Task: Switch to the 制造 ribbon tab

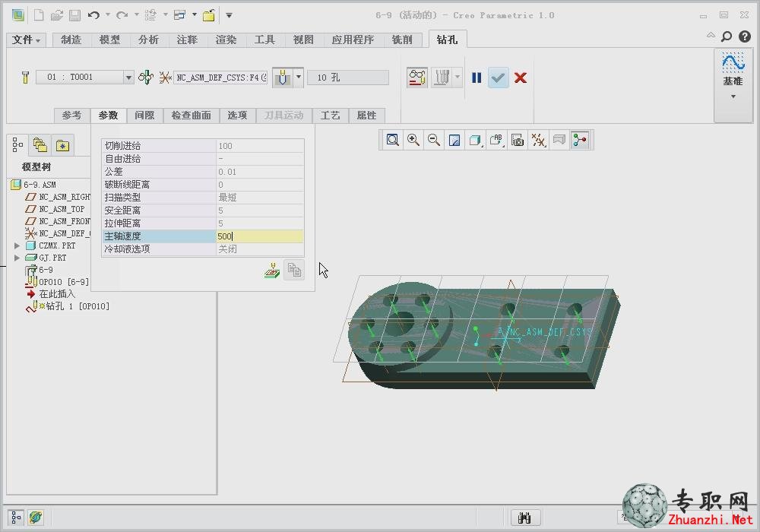Action: pos(71,40)
